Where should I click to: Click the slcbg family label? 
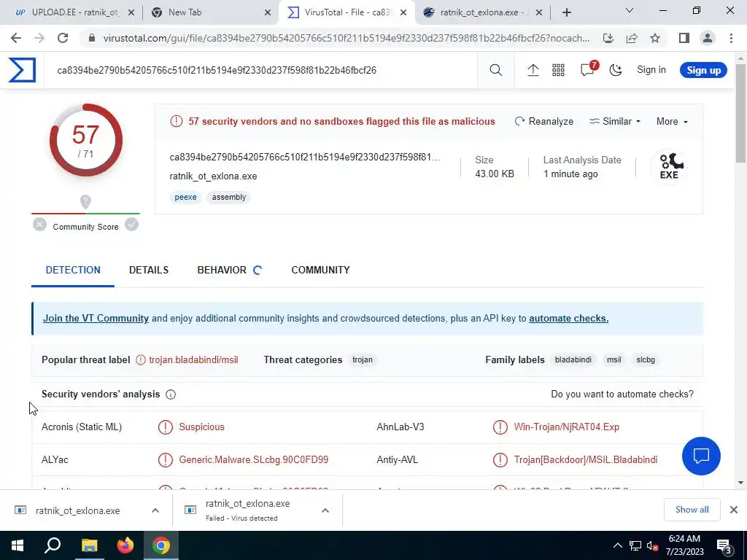click(646, 360)
